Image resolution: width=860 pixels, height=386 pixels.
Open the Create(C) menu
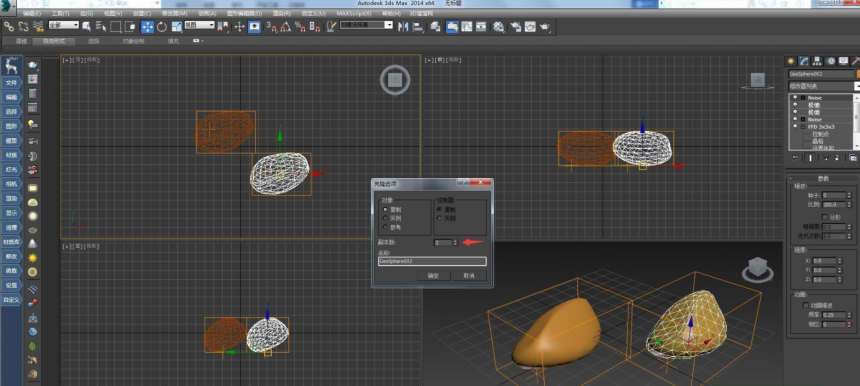142,13
